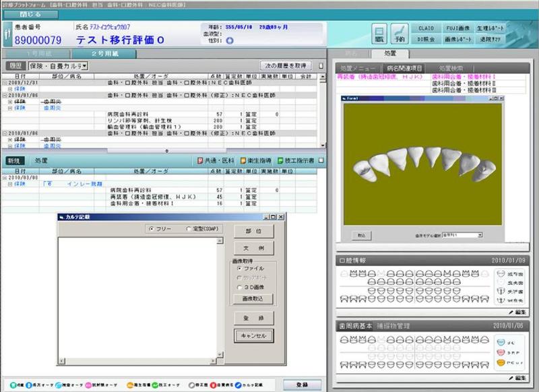Viewport: 539px width, 392px height.
Task: Open the 予約 reservation chair icon
Action: 400,33
